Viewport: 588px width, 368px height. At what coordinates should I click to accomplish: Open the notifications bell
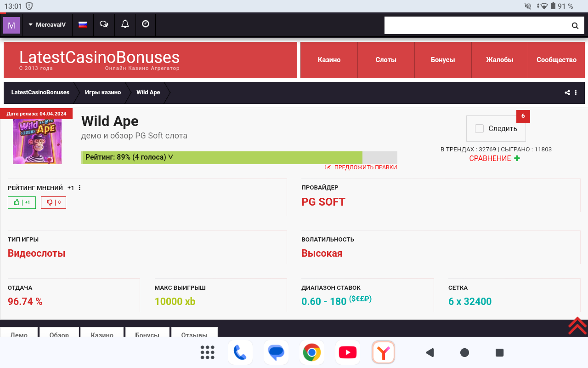tap(125, 24)
